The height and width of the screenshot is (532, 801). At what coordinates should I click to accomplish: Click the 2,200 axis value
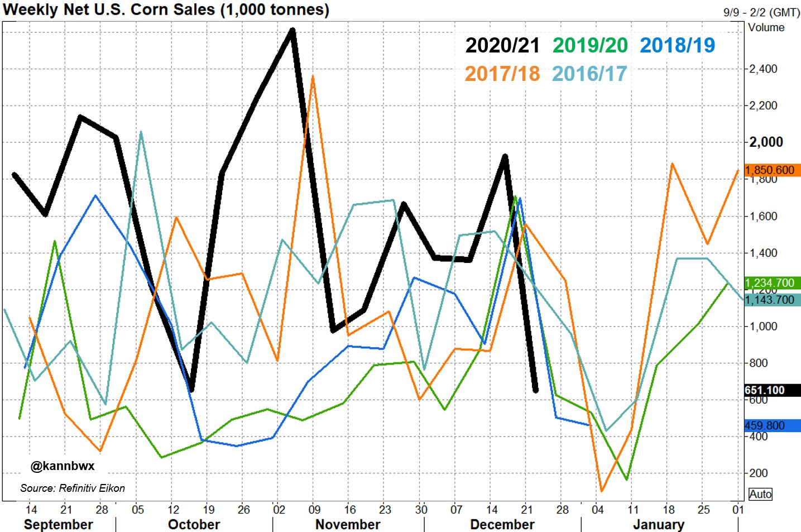tap(763, 106)
